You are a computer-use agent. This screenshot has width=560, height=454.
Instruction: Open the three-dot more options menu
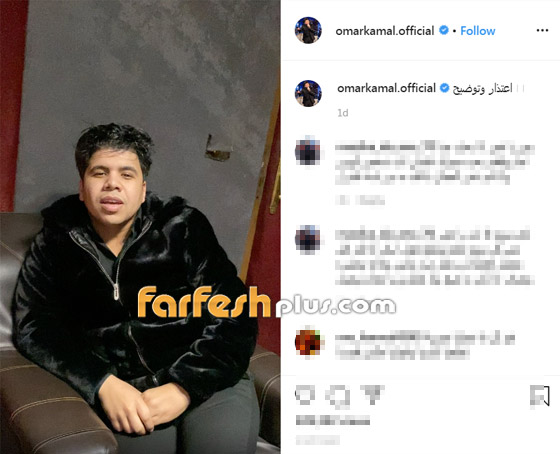(x=542, y=31)
